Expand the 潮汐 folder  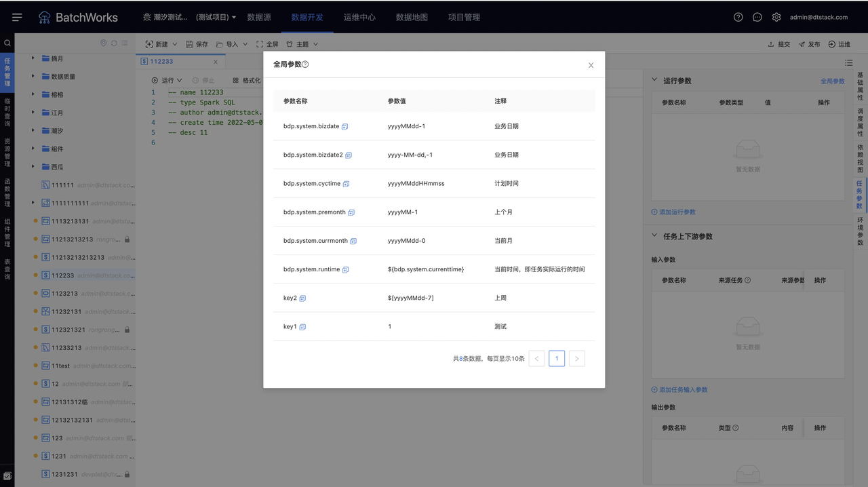coord(33,130)
